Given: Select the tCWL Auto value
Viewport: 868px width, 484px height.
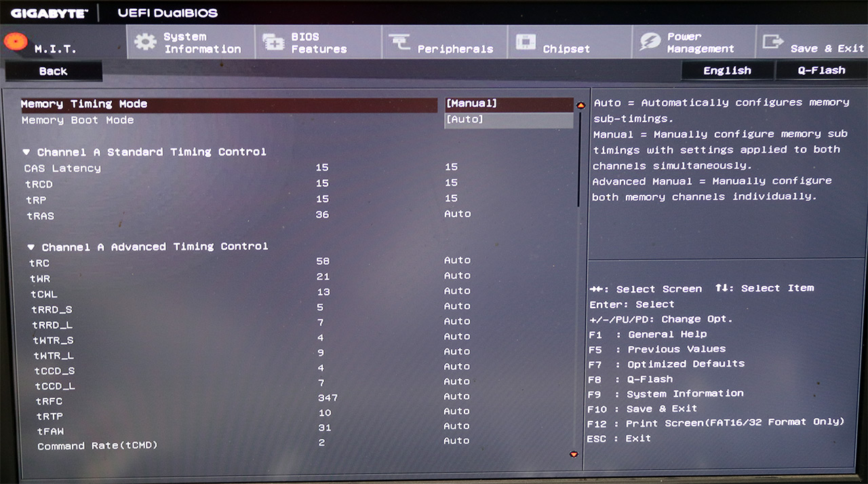Looking at the screenshot, I should 458,291.
